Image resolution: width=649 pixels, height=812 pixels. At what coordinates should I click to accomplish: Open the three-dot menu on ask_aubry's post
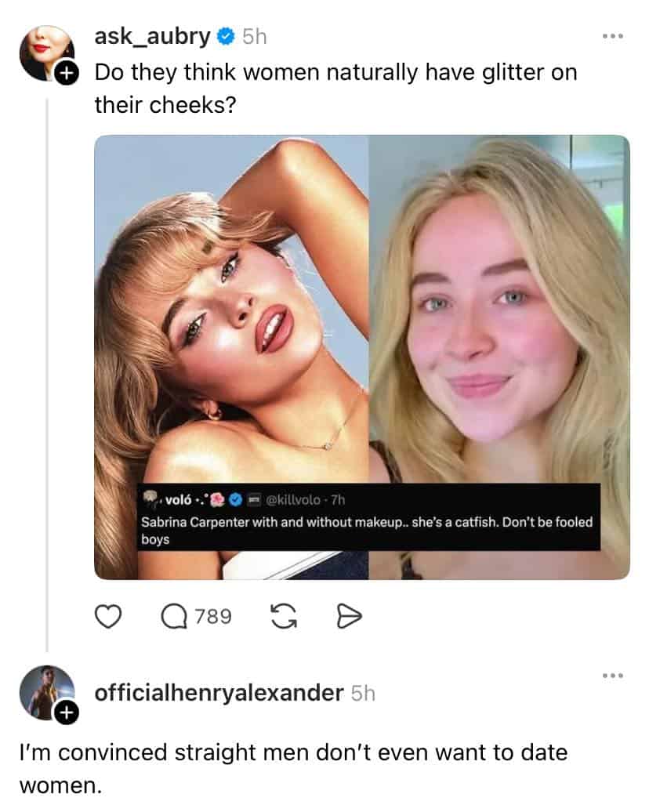tap(612, 36)
